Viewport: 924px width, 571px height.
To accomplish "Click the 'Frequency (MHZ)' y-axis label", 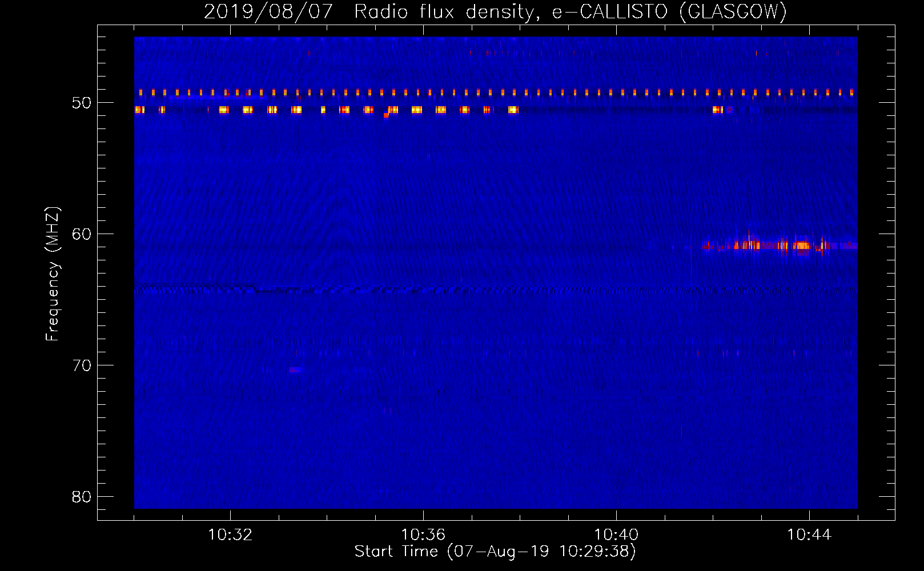I will 53,274.
